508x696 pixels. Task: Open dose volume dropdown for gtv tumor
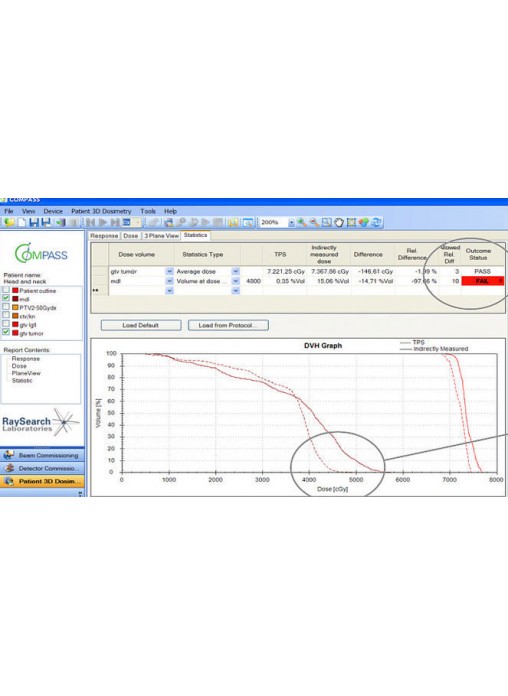[x=169, y=271]
